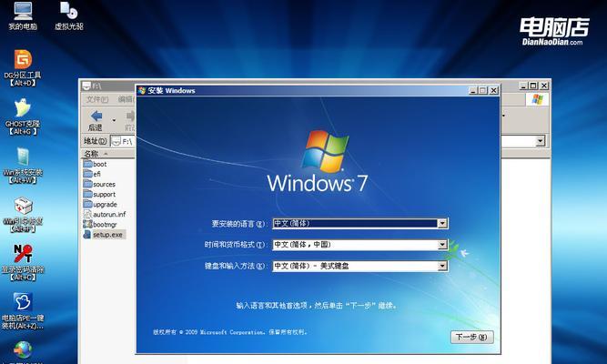Screen dimensions: 607x364
Task: Open the address bar dropdown in Explorer
Action: 541,141
